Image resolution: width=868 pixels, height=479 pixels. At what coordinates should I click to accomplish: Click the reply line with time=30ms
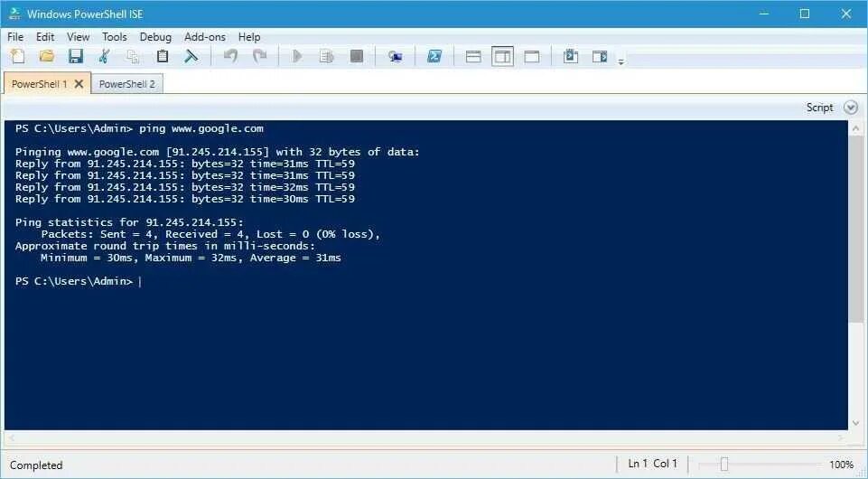click(185, 199)
